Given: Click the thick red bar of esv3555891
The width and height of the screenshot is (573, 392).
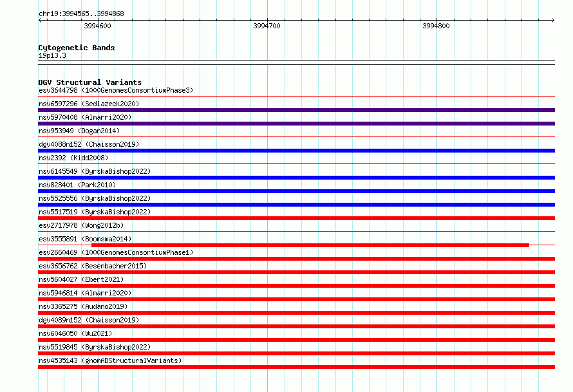Looking at the screenshot, I should (x=310, y=245).
